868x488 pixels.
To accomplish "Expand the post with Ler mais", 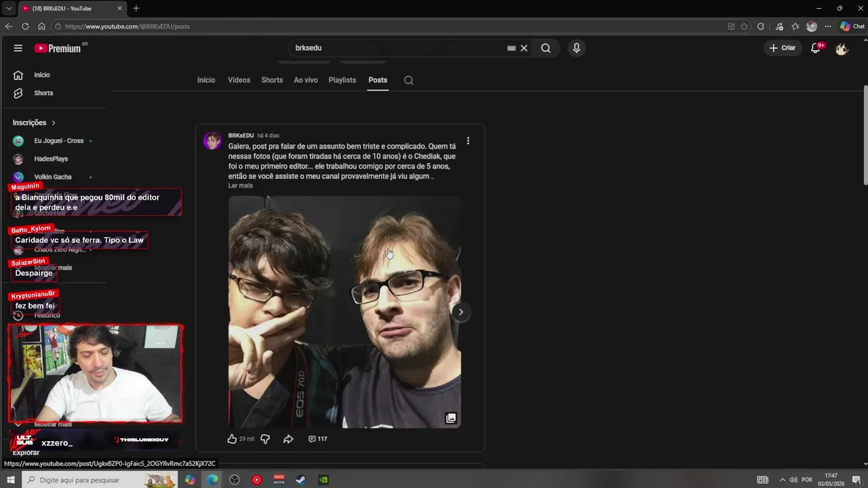I will tap(240, 186).
